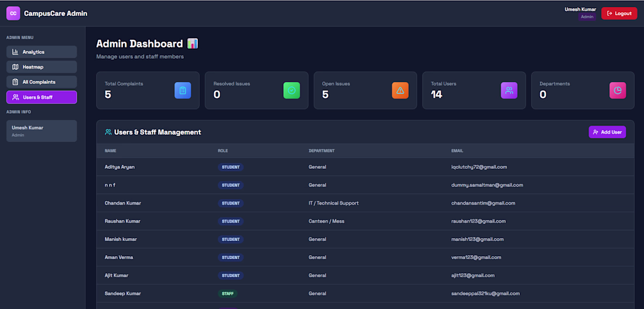644x309 pixels.
Task: Click the Canteen / Mess department cell
Action: [326, 222]
